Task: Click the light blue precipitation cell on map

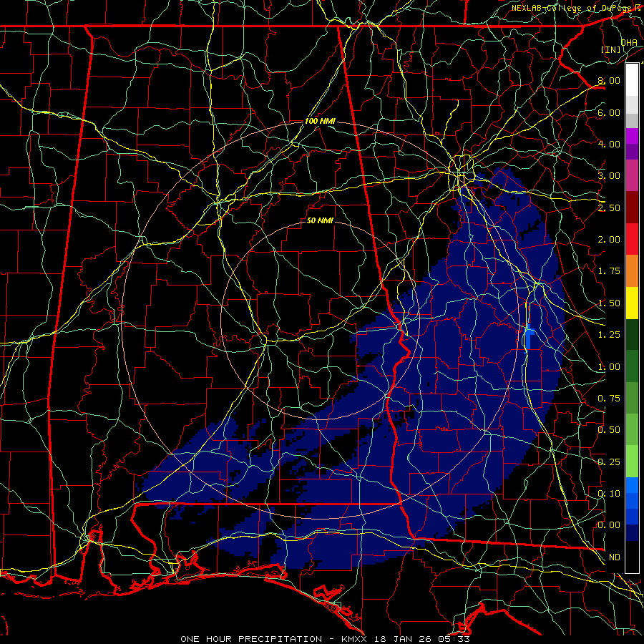Action: [529, 337]
